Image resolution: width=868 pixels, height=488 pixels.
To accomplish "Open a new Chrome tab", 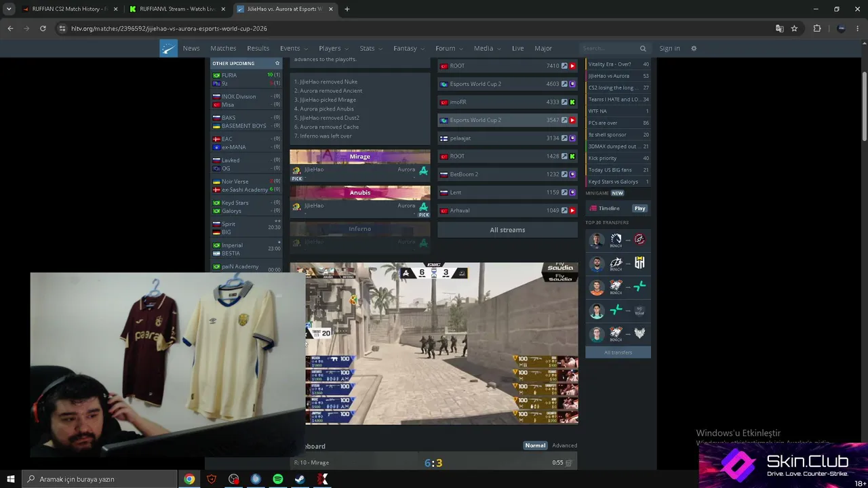I will [x=347, y=9].
